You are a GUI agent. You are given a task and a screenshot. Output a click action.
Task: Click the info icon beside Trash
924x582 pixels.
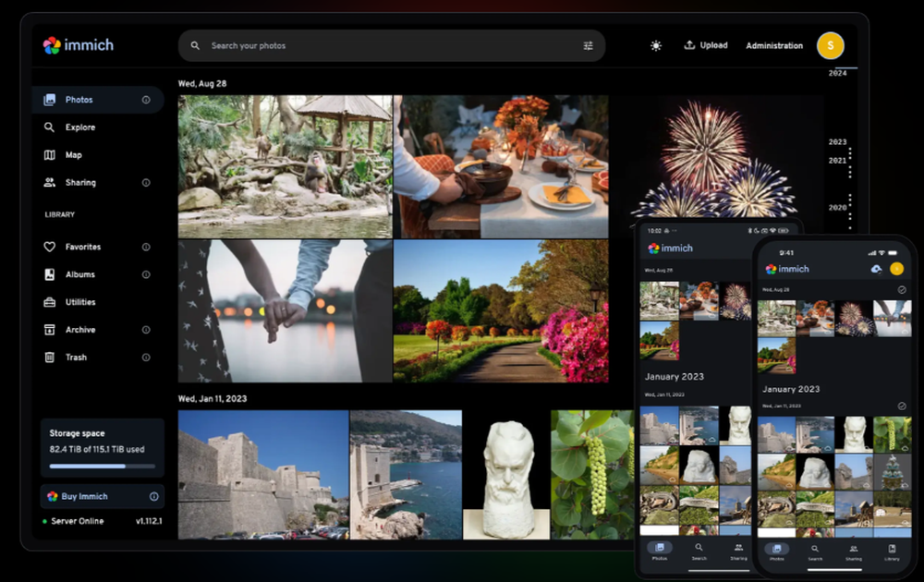pos(146,358)
